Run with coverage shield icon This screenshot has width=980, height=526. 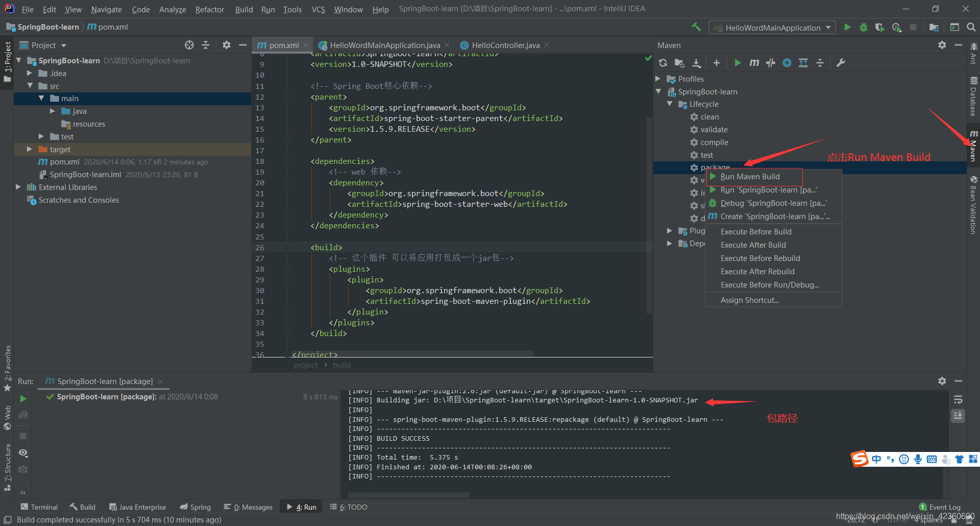pos(879,27)
